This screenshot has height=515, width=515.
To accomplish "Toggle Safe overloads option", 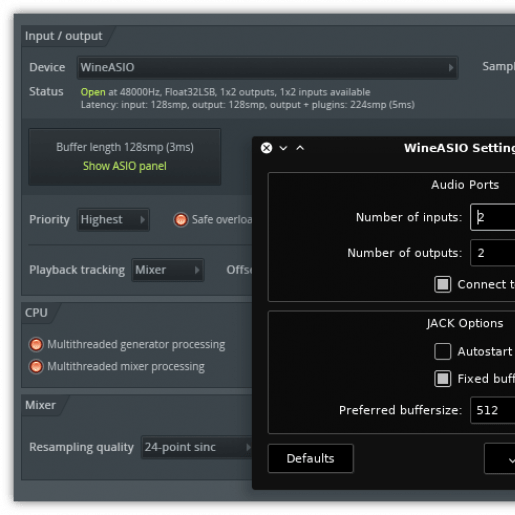I will (181, 220).
